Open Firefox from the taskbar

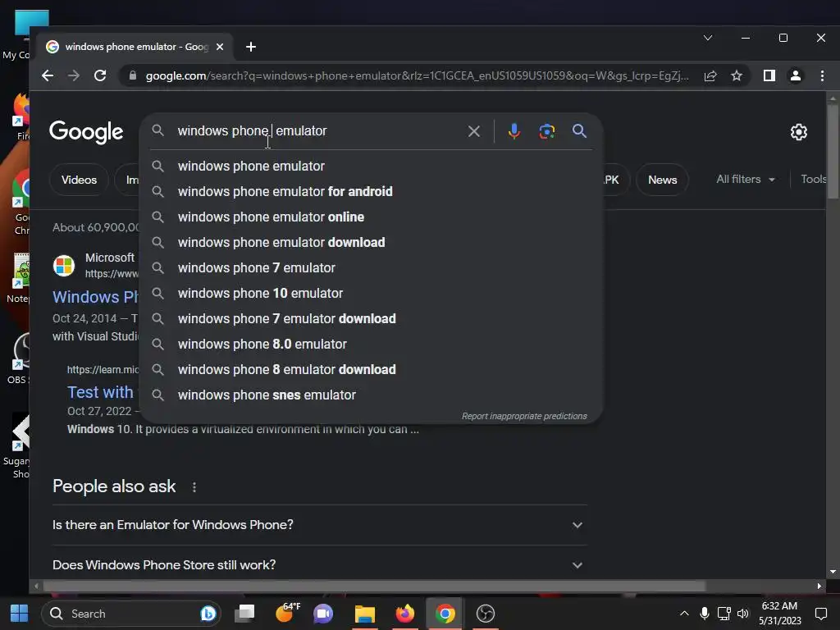tap(405, 614)
